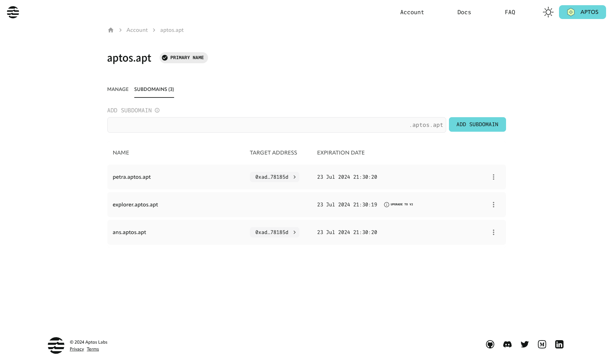The width and height of the screenshot is (613, 364).
Task: Focus the subdomain name input field
Action: [x=277, y=125]
